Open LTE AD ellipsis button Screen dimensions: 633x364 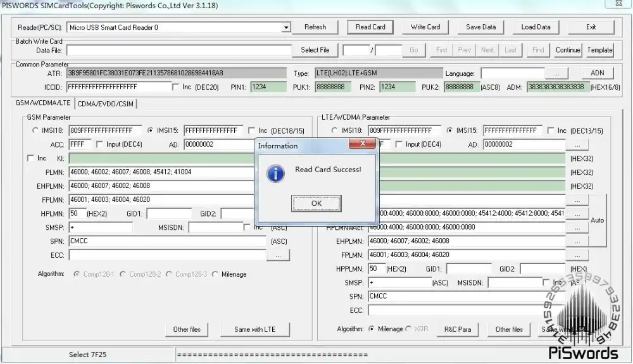(x=577, y=145)
